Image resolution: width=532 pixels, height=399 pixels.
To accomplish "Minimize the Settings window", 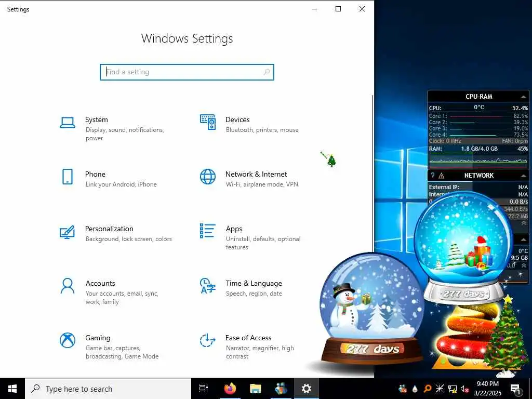I will (314, 9).
